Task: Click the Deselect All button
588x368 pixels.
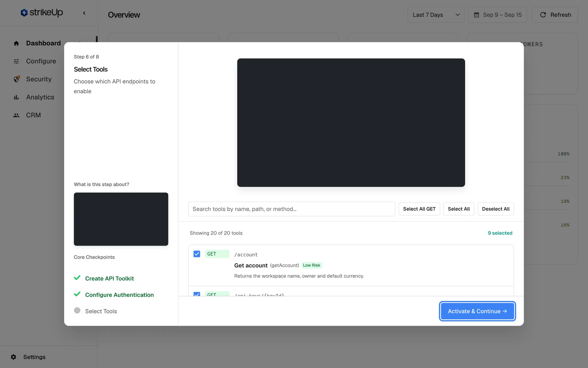Action: 496,209
